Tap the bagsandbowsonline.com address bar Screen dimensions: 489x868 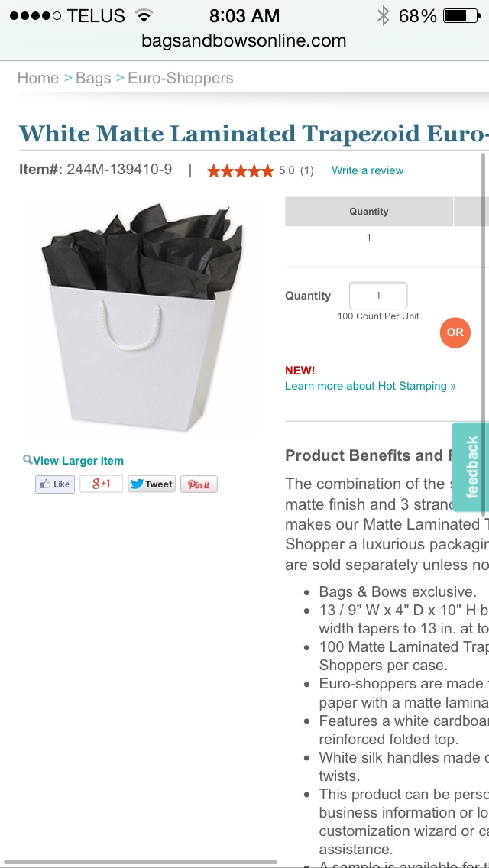[x=244, y=40]
